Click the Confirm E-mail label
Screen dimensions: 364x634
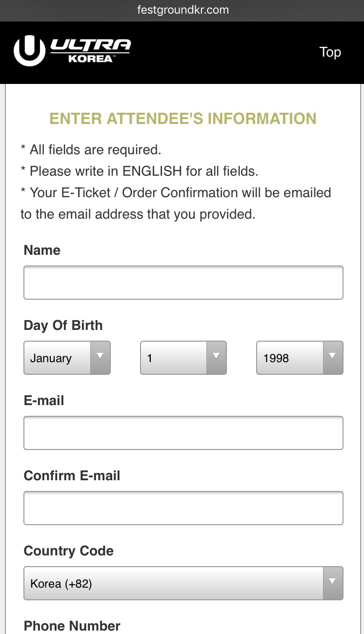pyautogui.click(x=72, y=476)
